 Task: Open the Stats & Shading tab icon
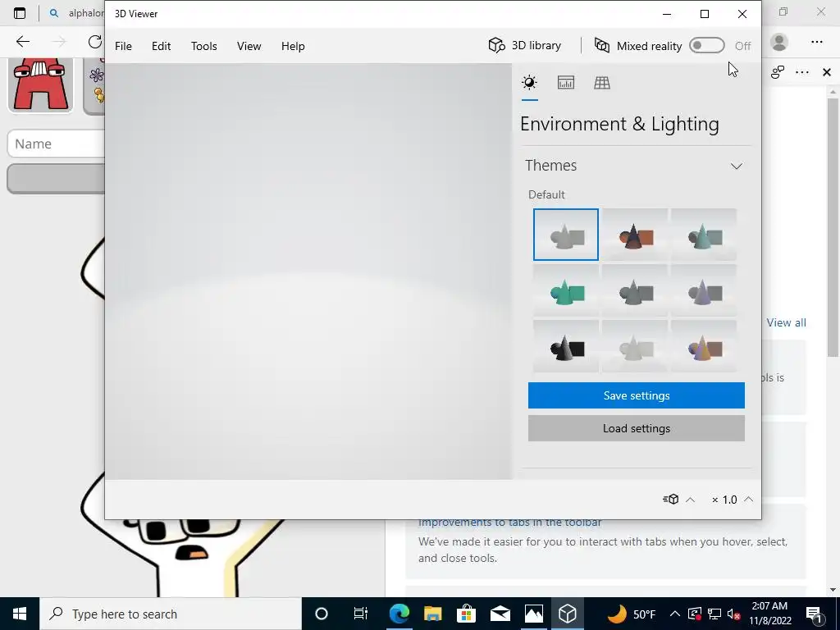(x=566, y=83)
